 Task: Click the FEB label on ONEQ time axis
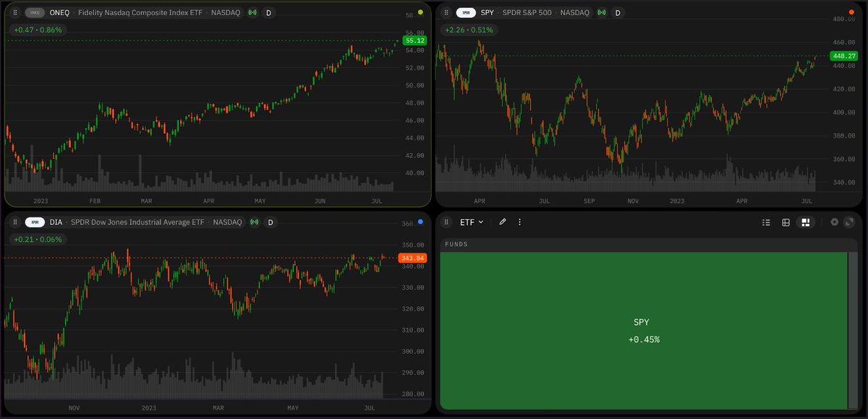coord(95,200)
